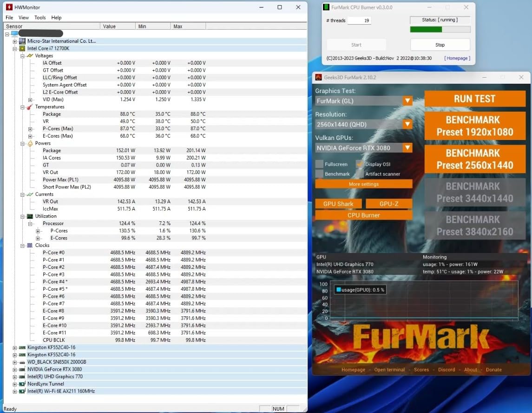This screenshot has height=413, width=532.
Task: Collapse the Intel Core i7 12700K node
Action: [x=14, y=49]
